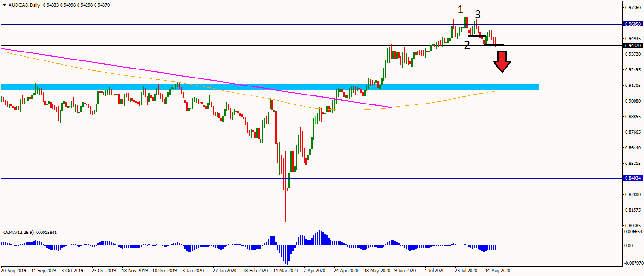The height and width of the screenshot is (276, 644).
Task: Click the 0.97360 price scale value
Action: (633, 8)
